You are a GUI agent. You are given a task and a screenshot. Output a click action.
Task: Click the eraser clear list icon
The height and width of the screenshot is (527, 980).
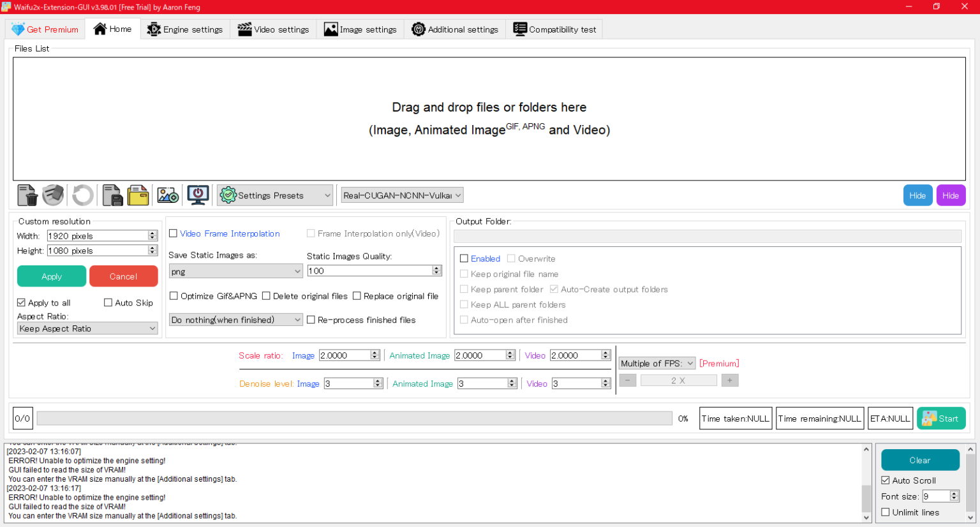54,195
